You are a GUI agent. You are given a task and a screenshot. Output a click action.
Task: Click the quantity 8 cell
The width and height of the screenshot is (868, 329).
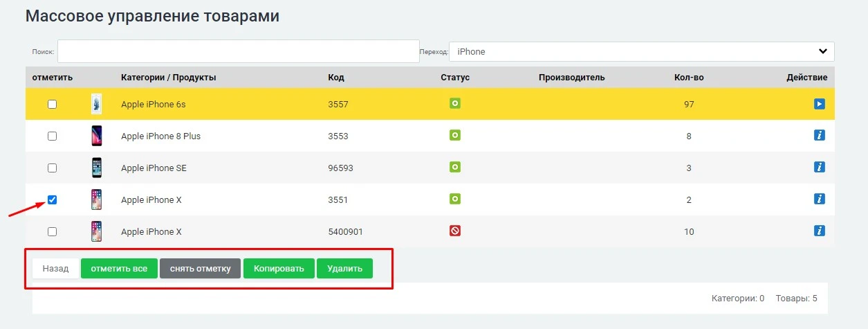click(689, 136)
